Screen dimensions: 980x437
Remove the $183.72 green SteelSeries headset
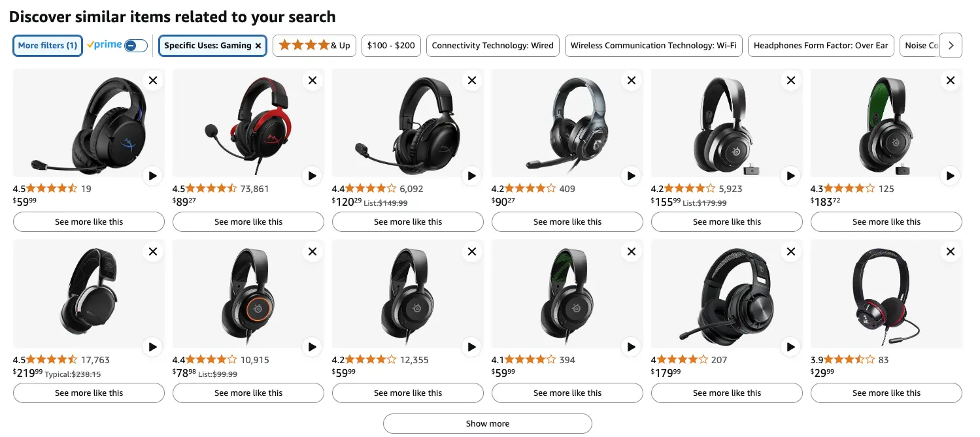click(x=950, y=80)
